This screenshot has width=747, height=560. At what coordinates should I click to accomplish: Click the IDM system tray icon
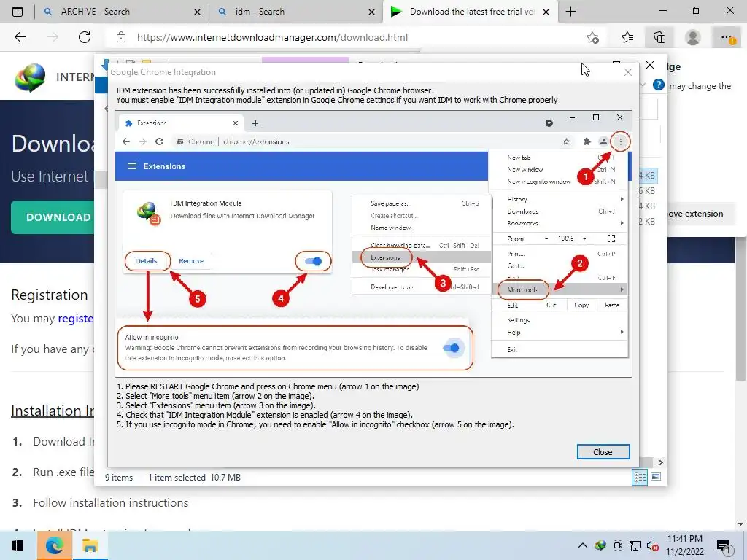(x=600, y=545)
